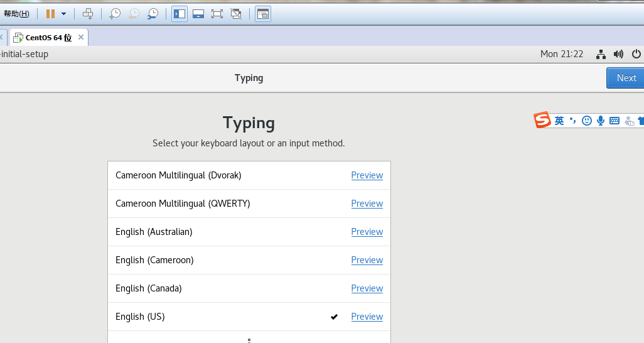Click the microphone voice input icon
The height and width of the screenshot is (343, 644).
601,121
